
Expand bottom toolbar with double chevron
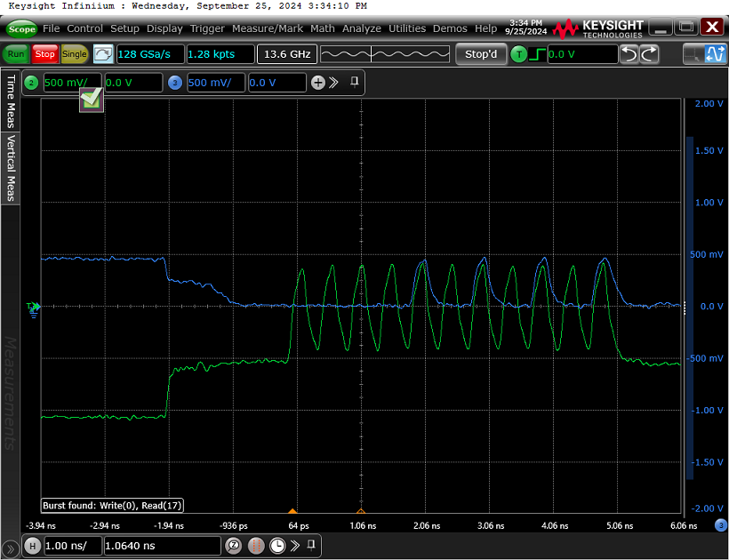coord(295,545)
